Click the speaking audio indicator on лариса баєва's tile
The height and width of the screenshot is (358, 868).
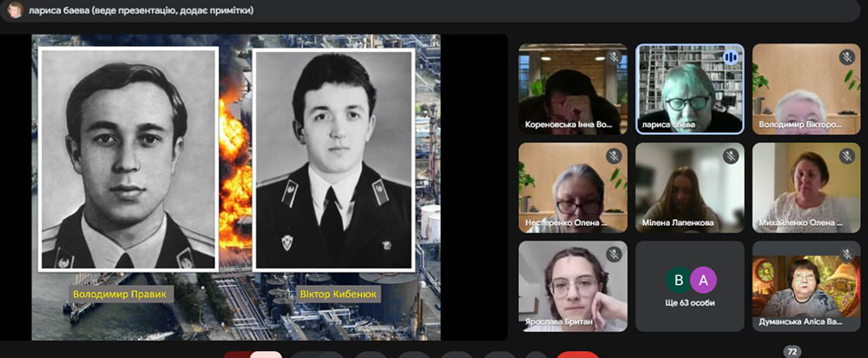730,57
